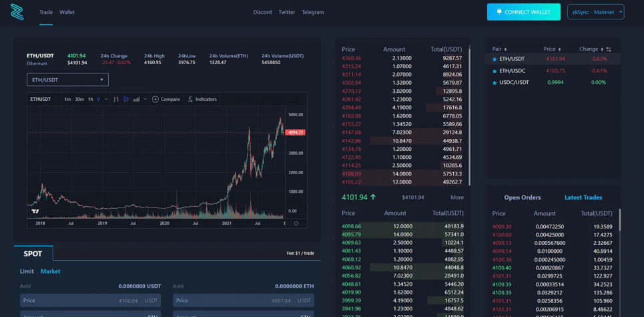
Task: Click the ZigZag logo icon
Action: (x=17, y=12)
